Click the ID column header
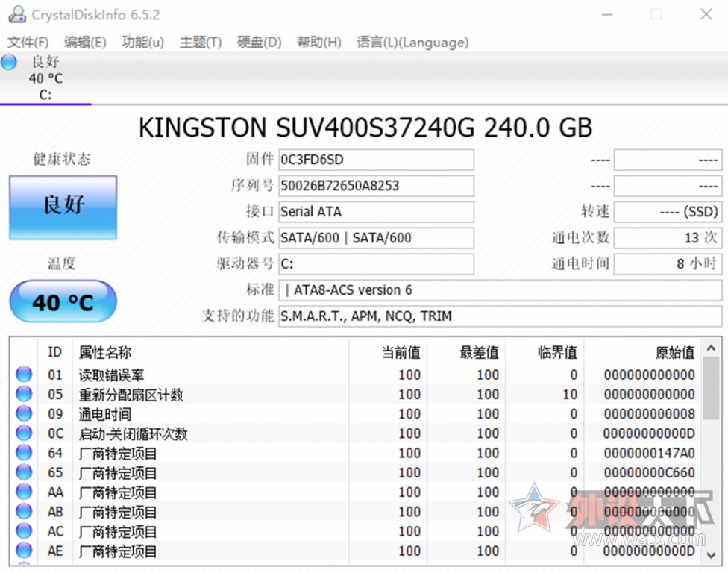728x573 pixels. [x=54, y=352]
